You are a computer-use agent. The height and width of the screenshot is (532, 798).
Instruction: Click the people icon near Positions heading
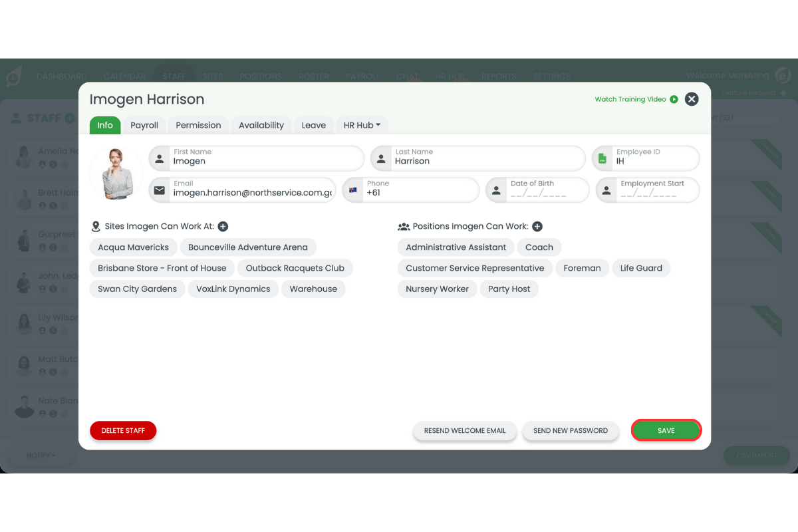pos(404,226)
